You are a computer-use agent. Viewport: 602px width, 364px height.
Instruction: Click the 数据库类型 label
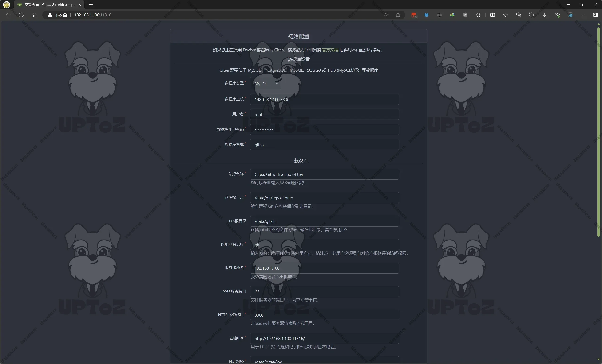(x=234, y=83)
